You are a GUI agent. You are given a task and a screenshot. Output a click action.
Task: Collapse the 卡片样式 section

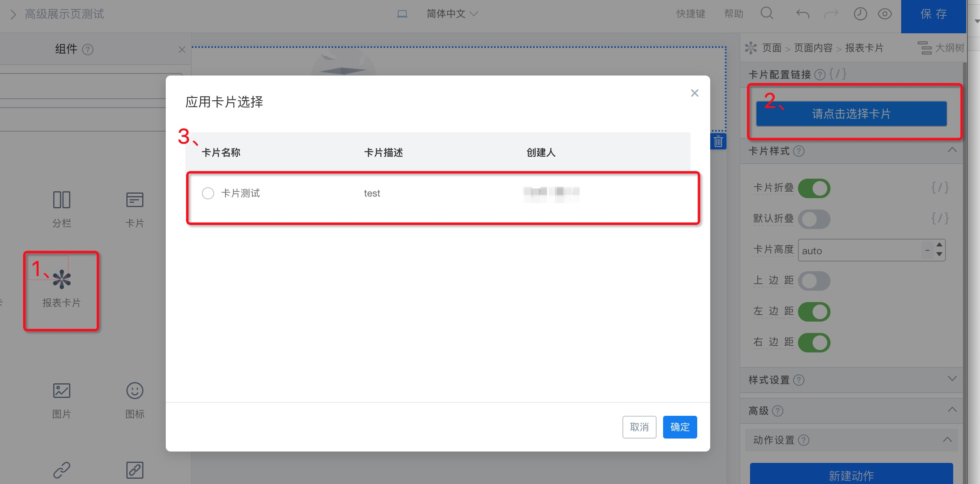[x=952, y=151]
